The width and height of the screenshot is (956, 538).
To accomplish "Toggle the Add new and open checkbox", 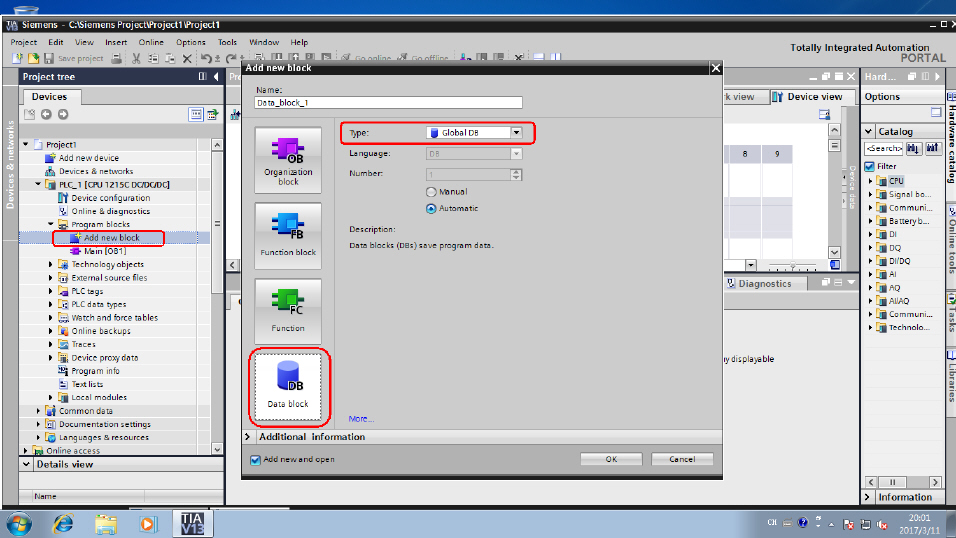I will (255, 460).
